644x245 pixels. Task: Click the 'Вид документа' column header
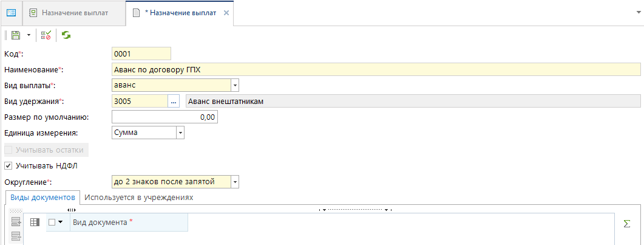click(x=129, y=223)
